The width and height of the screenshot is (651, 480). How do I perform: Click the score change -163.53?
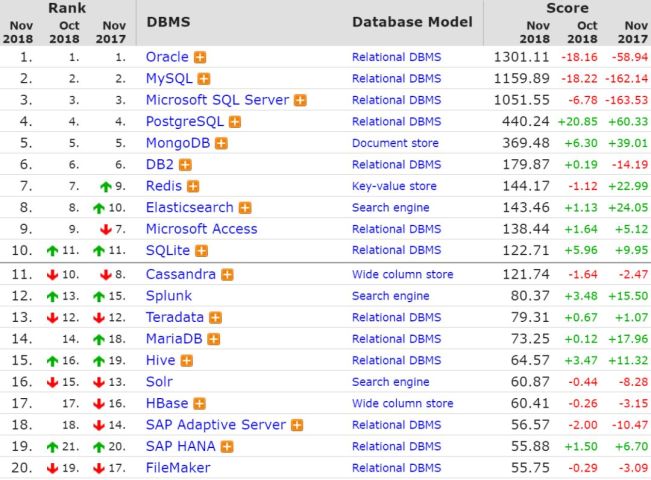[627, 100]
